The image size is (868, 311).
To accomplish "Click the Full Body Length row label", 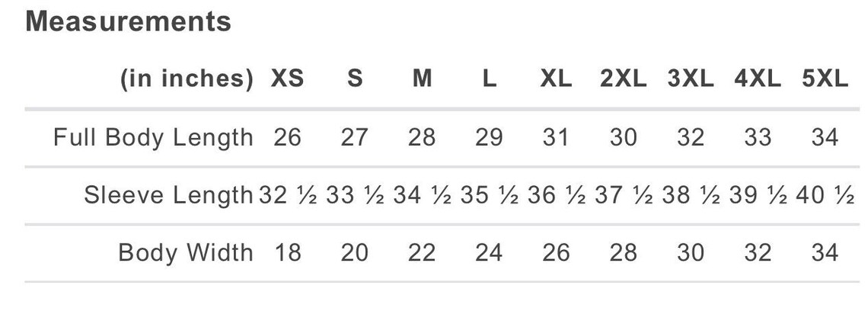I will pyautogui.click(x=153, y=137).
